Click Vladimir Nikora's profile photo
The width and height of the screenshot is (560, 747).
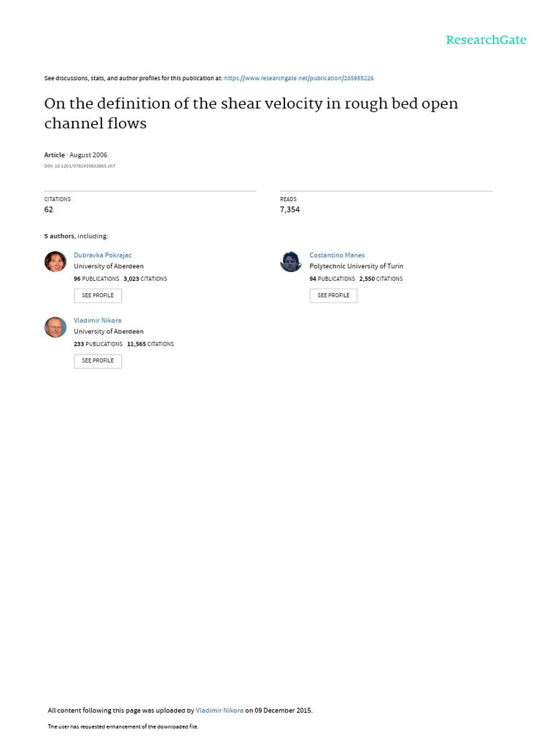point(55,327)
